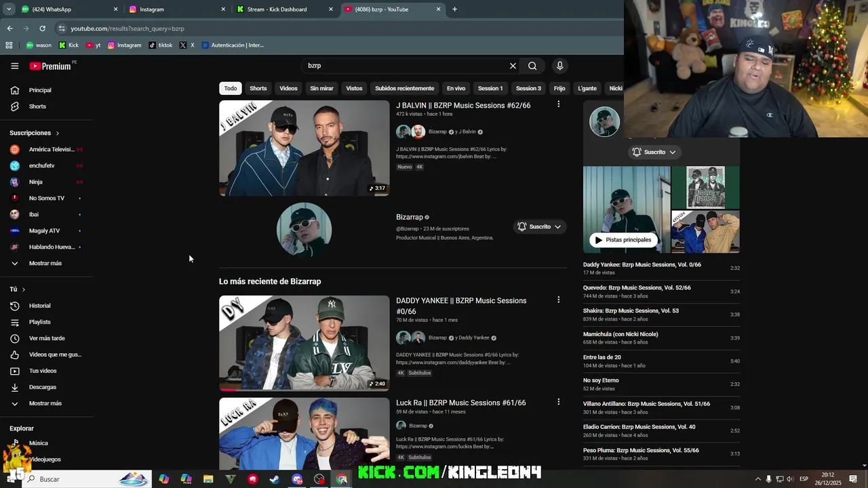Expand the Tú section arrow
The height and width of the screenshot is (488, 868).
23,289
